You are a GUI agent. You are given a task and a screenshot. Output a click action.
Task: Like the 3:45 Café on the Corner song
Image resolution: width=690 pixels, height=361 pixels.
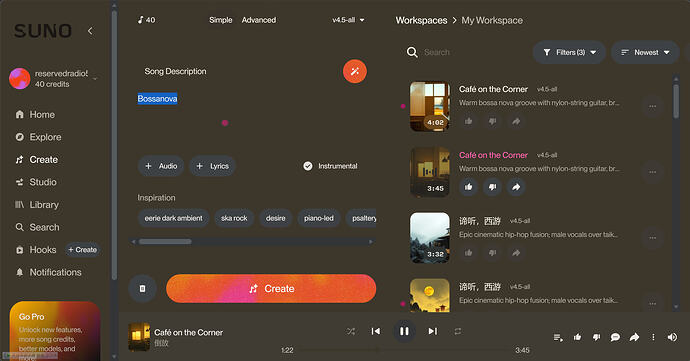pyautogui.click(x=469, y=187)
